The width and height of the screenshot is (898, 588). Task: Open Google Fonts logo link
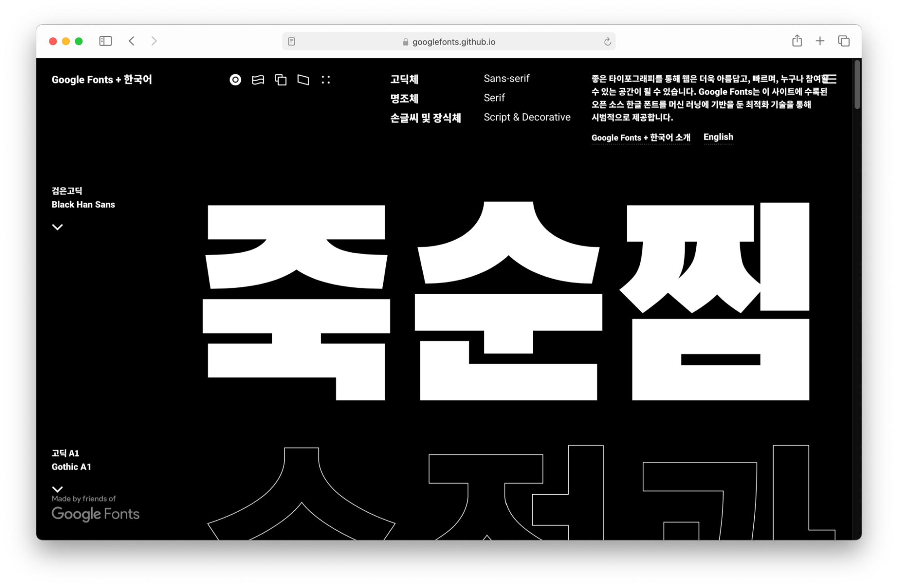[95, 514]
